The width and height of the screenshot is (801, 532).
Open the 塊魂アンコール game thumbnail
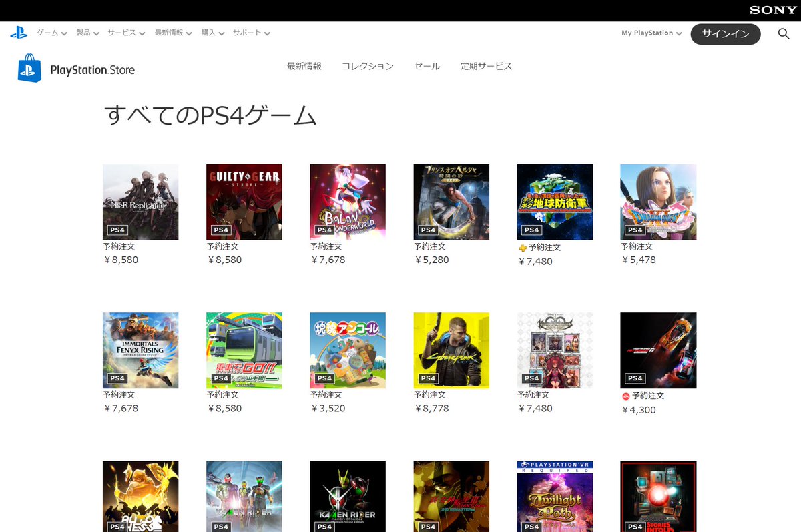(348, 350)
